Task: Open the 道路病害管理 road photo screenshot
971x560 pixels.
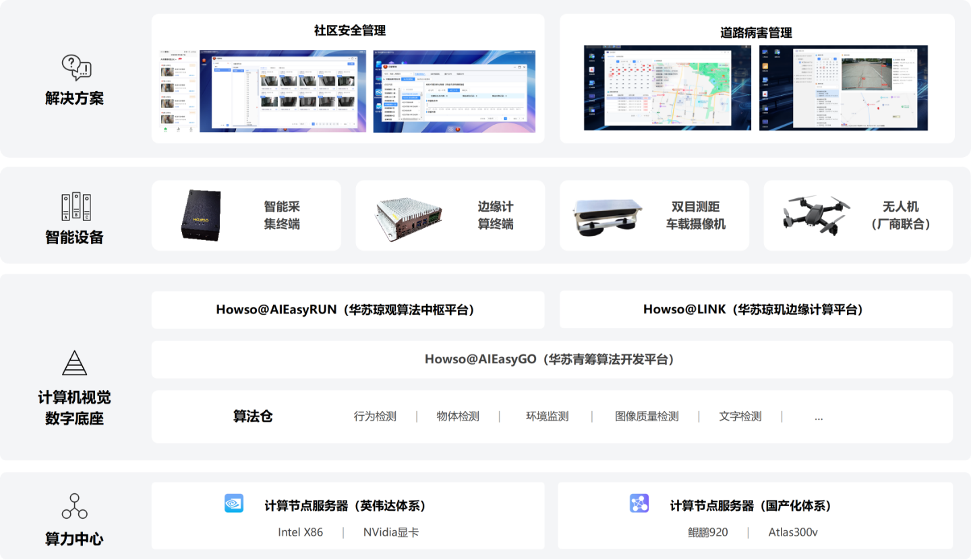Action: pyautogui.click(x=844, y=88)
